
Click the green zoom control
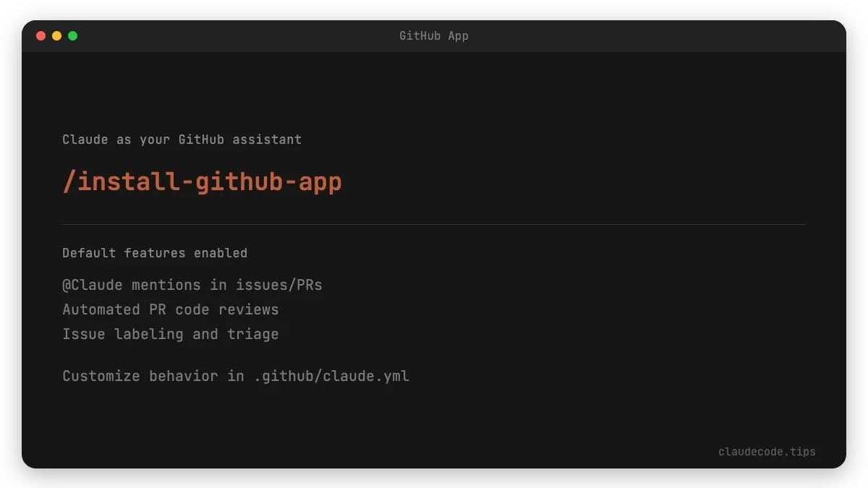(72, 35)
